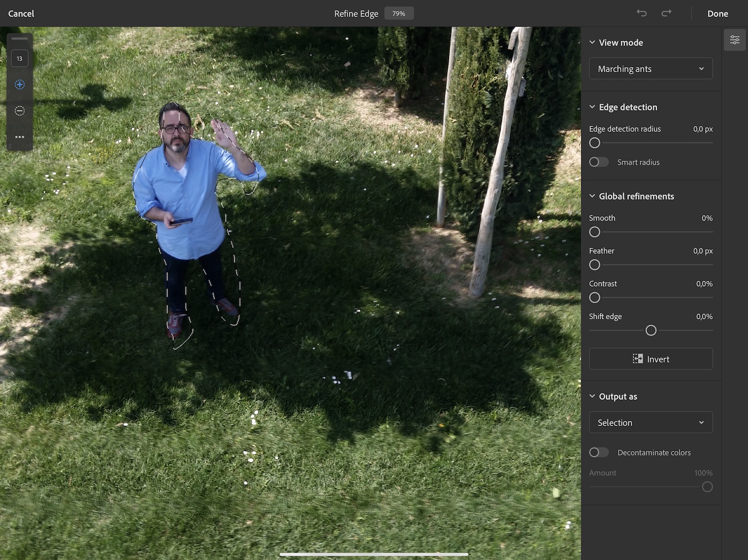Click the Smooth 0% value
The height and width of the screenshot is (560, 748).
(707, 218)
